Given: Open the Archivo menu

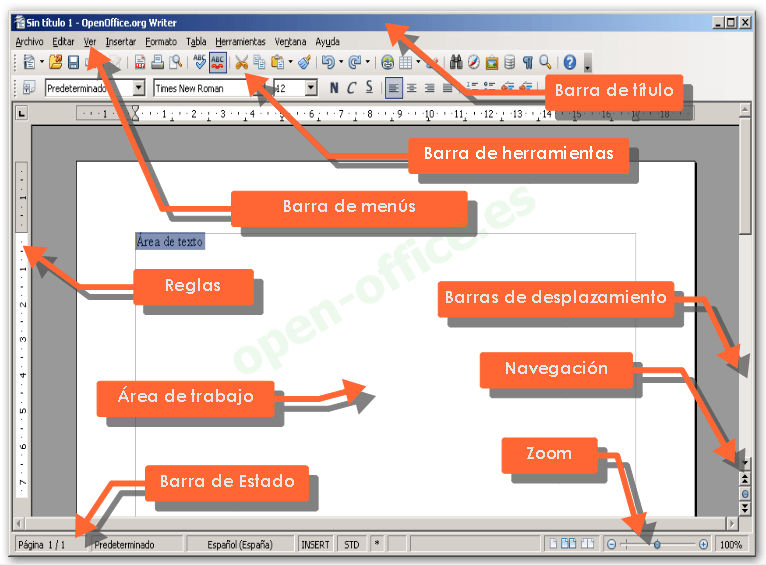Looking at the screenshot, I should point(29,42).
